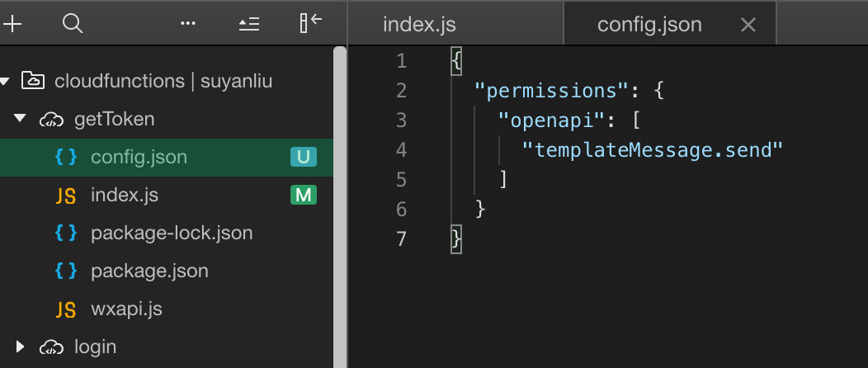Open the three-dots more options menu
This screenshot has width=868, height=368.
[188, 23]
